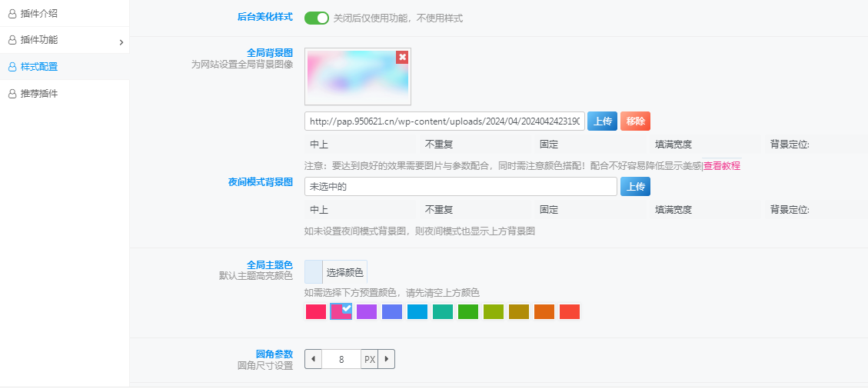Open the 中上 position dropdown for 全局背景图
The image size is (868, 389).
click(x=361, y=145)
